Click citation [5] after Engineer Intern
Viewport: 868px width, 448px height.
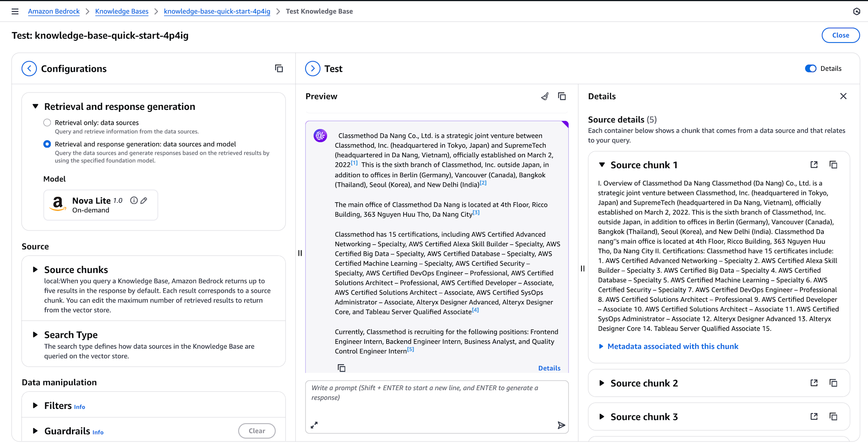click(x=411, y=349)
